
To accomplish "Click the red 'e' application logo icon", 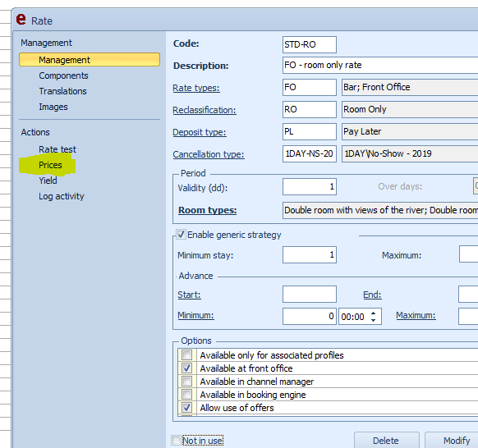I will (21, 20).
